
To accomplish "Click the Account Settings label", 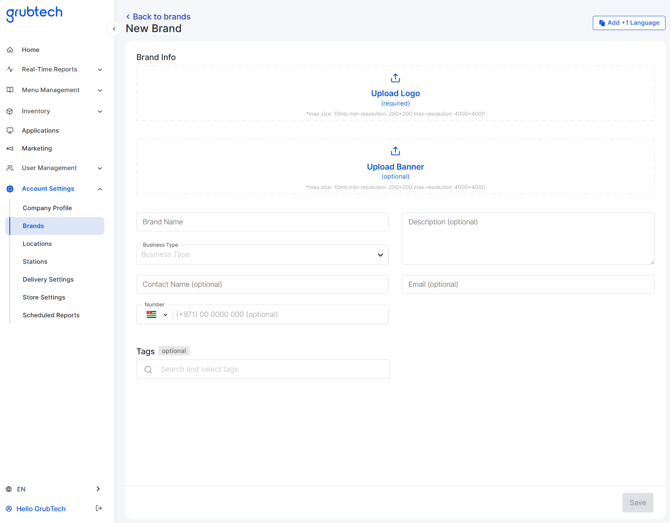I will pos(48,188).
